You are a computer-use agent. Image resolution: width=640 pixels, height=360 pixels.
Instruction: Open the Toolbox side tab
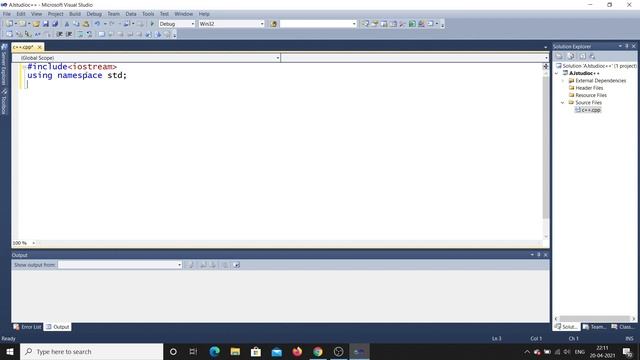pyautogui.click(x=4, y=102)
